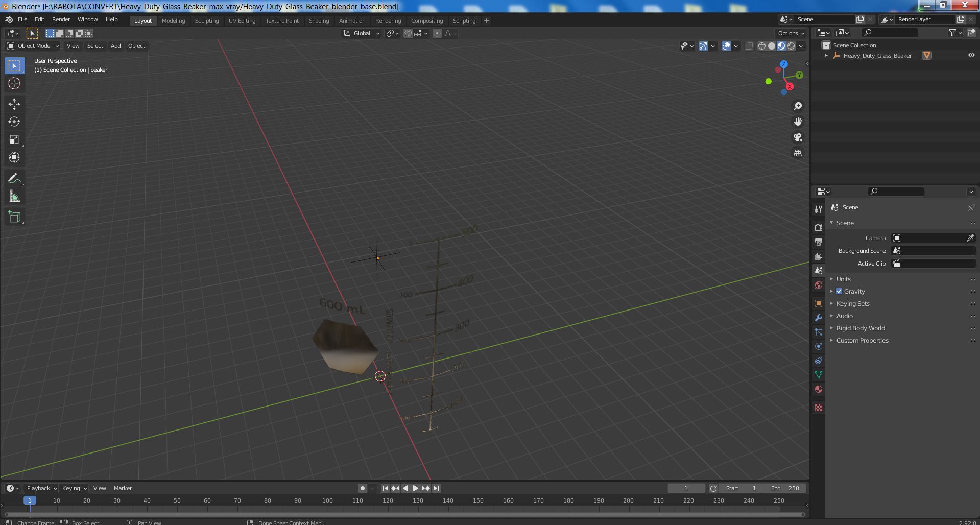This screenshot has height=525, width=980.
Task: Open the Physics properties tab
Action: click(819, 346)
